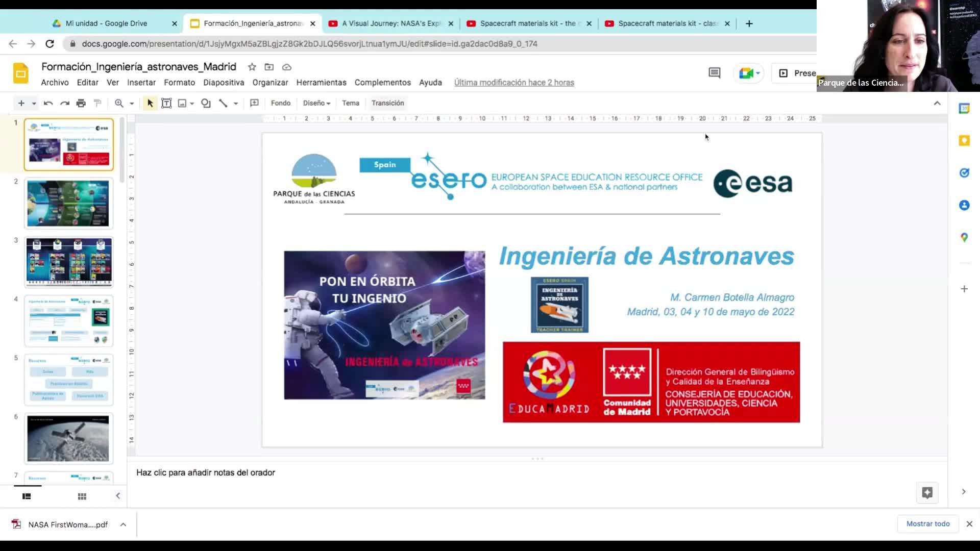Open the zoom tool
980x551 pixels.
click(119, 103)
